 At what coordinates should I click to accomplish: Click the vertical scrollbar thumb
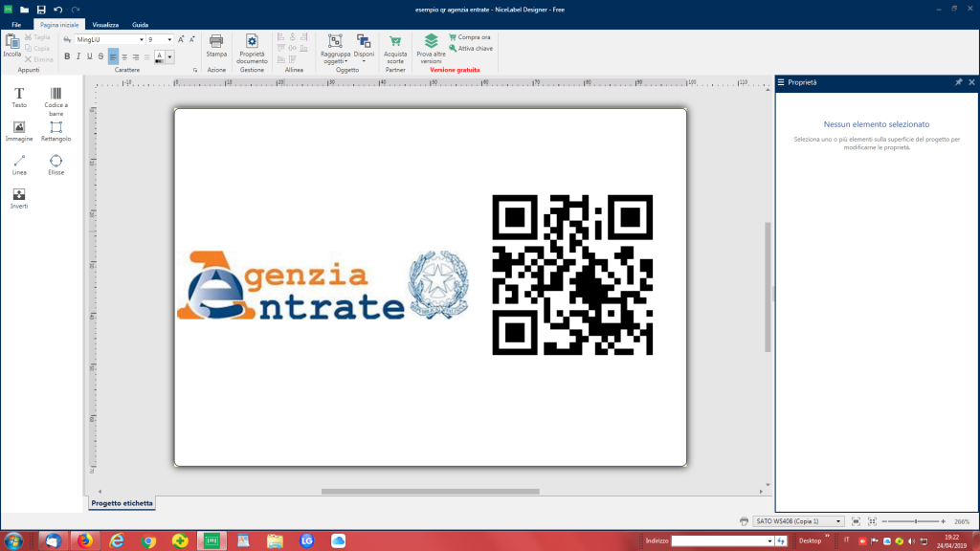pos(768,287)
